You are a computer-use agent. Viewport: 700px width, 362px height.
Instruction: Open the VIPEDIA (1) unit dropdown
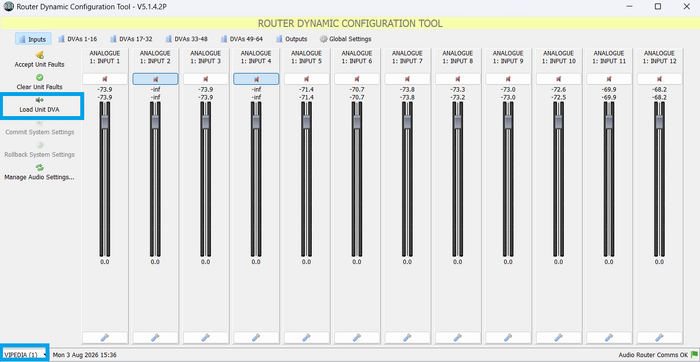(25, 355)
